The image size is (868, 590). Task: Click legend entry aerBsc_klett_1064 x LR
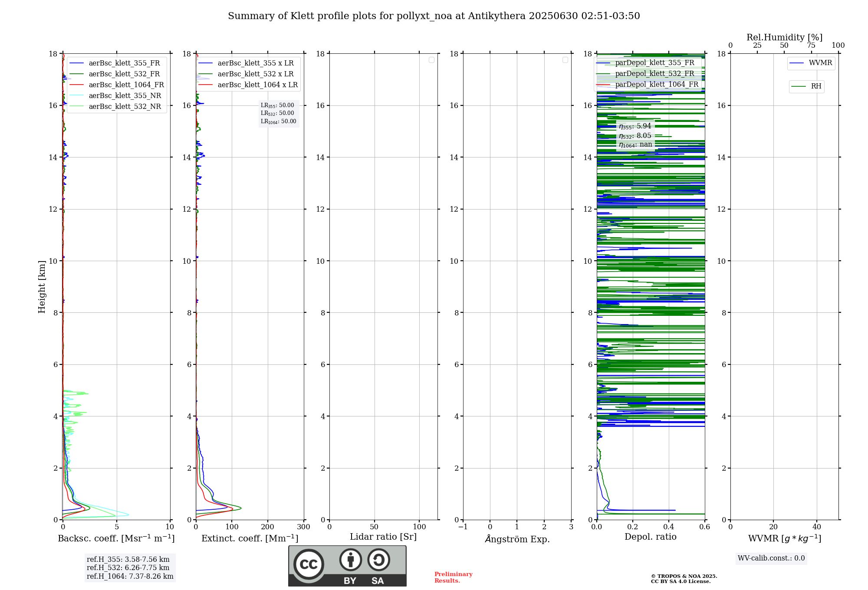(248, 85)
